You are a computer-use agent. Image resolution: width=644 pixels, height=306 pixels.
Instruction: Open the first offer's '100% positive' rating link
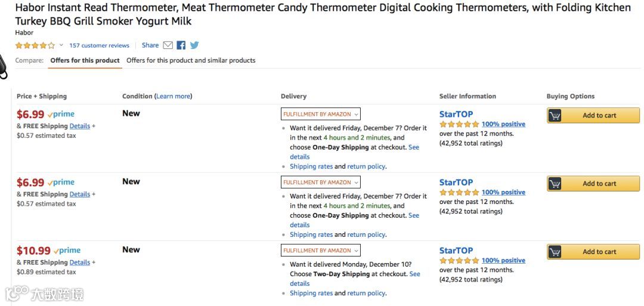(503, 124)
